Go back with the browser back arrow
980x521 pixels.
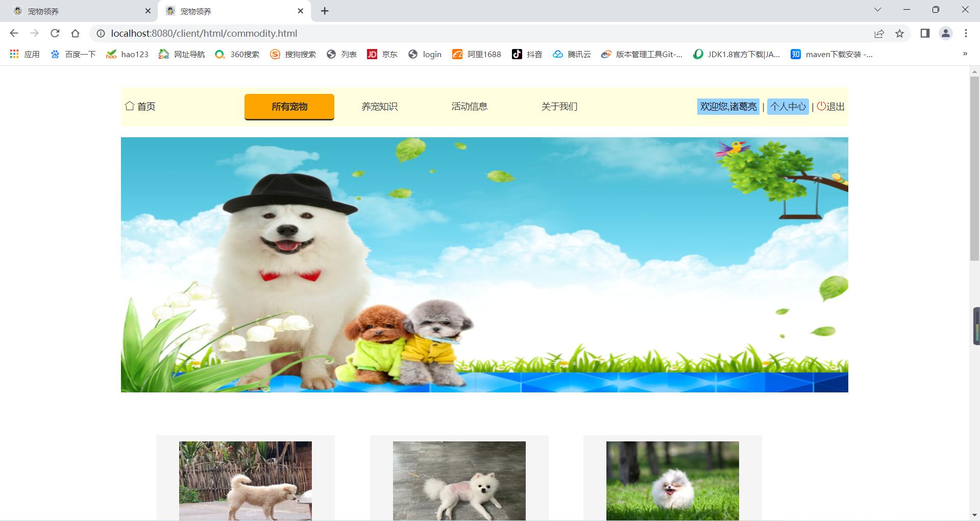[14, 33]
